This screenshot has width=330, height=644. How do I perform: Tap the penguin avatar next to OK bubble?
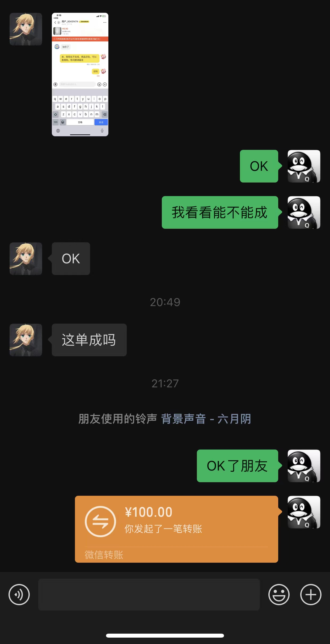coord(304,166)
